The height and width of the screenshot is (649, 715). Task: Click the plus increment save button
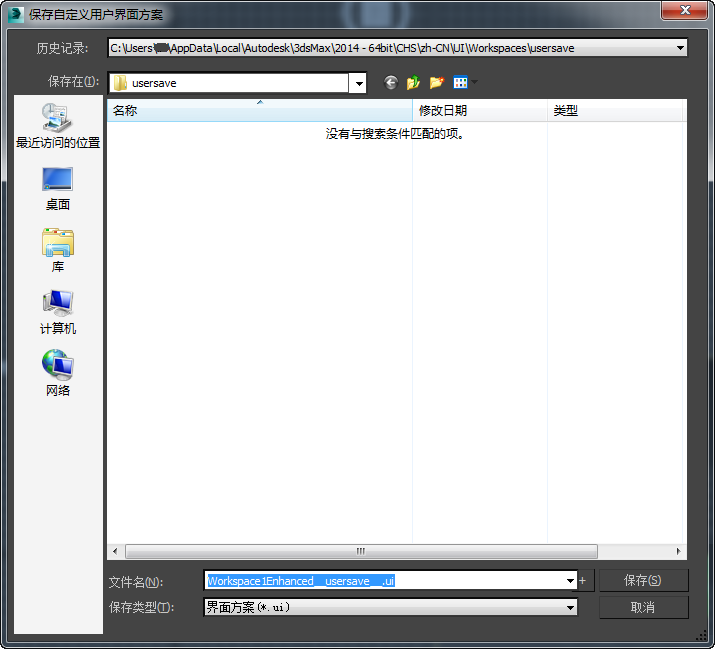583,581
